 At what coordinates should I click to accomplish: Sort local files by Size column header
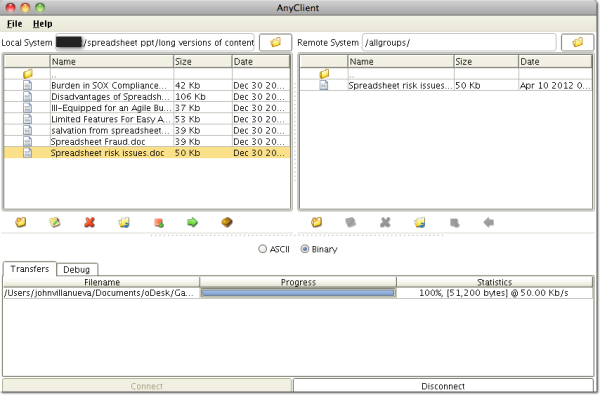(x=202, y=62)
